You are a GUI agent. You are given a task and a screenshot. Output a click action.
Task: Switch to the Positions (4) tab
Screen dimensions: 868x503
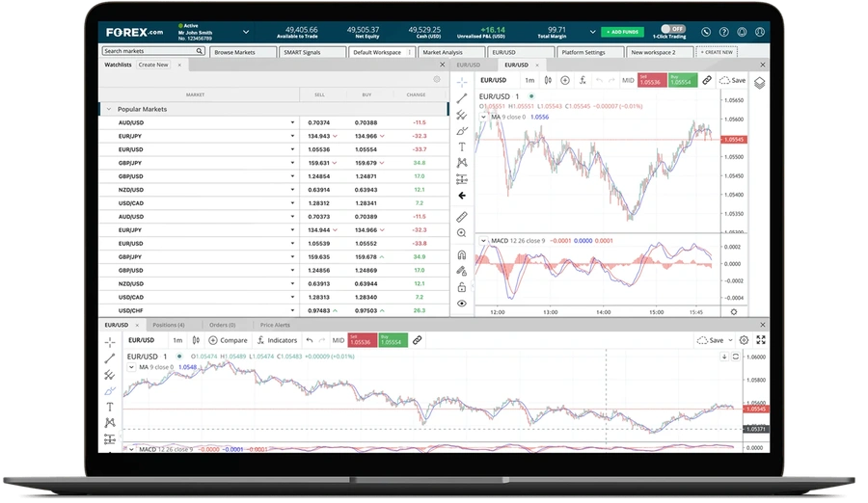[168, 325]
